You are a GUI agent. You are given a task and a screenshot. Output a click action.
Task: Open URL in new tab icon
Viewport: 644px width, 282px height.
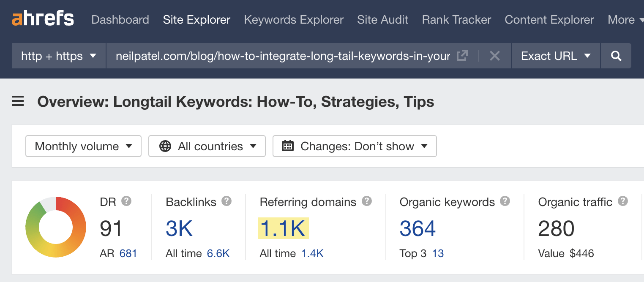pos(462,56)
